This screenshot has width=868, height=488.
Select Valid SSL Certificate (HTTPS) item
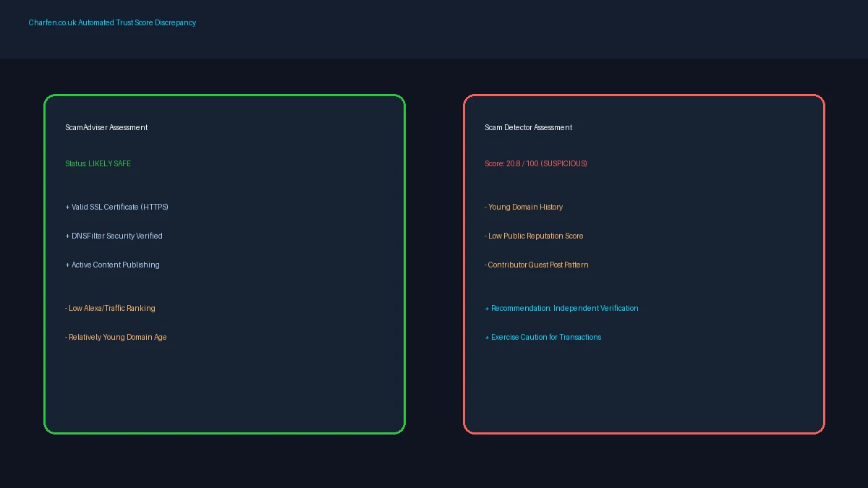116,207
